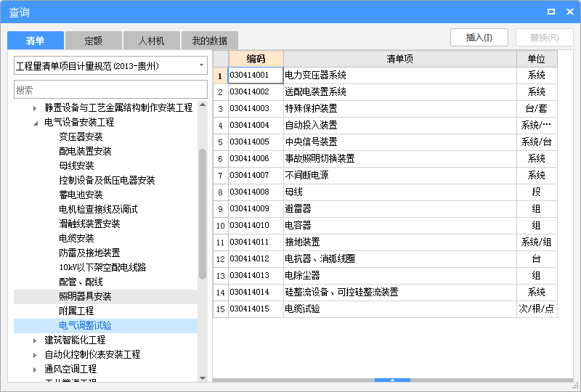Viewport: 581px width, 392px height.
Task: Click 静置设备与工艺金属结构制作安装工程 label
Action: tap(118, 108)
